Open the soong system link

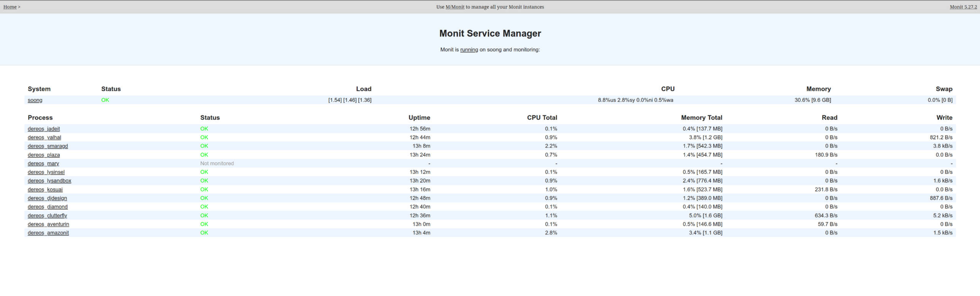(35, 100)
